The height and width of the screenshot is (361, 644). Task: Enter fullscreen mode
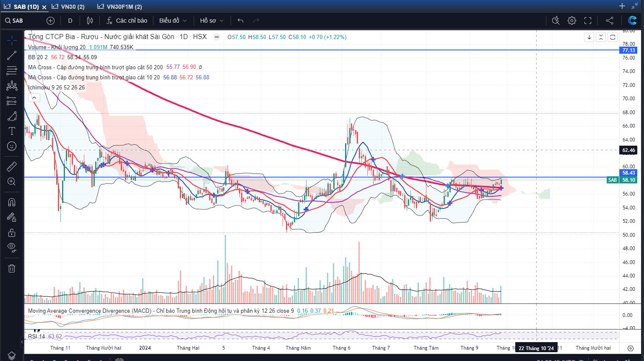(588, 21)
